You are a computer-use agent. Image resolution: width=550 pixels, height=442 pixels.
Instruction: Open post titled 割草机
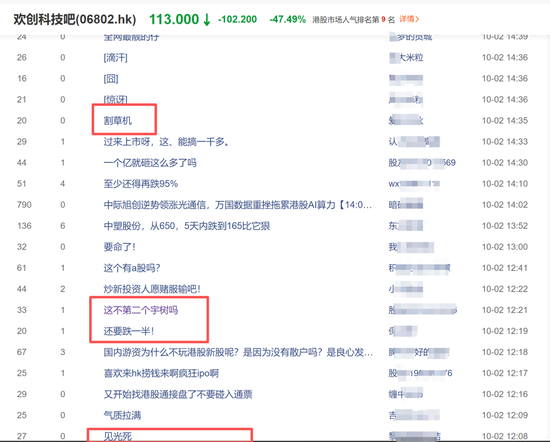[118, 121]
